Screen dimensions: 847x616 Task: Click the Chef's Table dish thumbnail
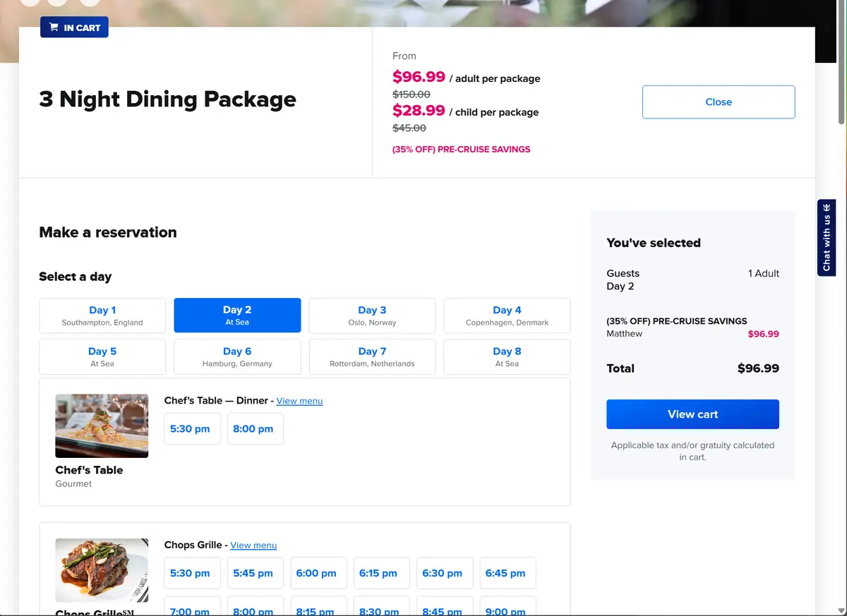point(102,425)
